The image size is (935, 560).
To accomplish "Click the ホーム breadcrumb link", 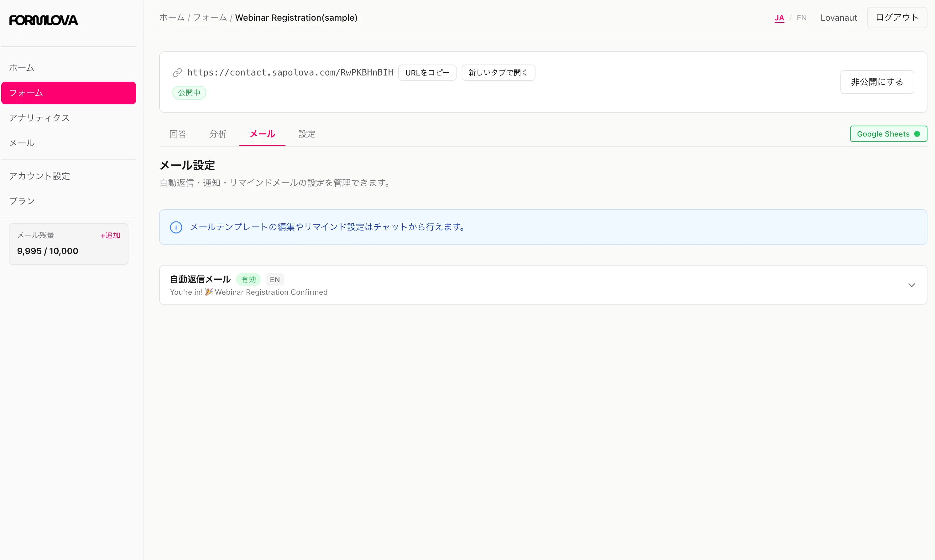I will (172, 17).
